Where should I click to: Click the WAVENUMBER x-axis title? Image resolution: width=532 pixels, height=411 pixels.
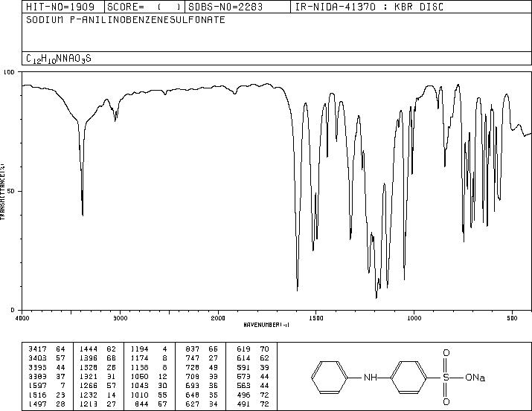(x=266, y=325)
